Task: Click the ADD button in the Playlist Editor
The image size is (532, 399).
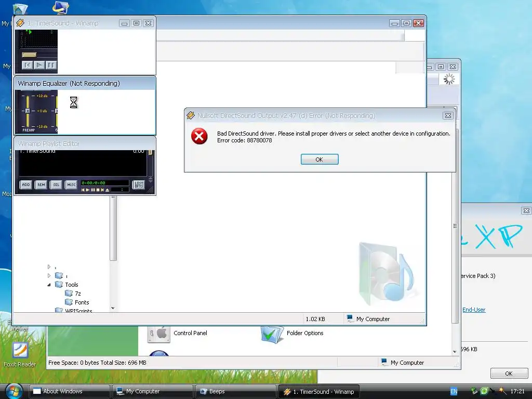Action: tap(26, 185)
